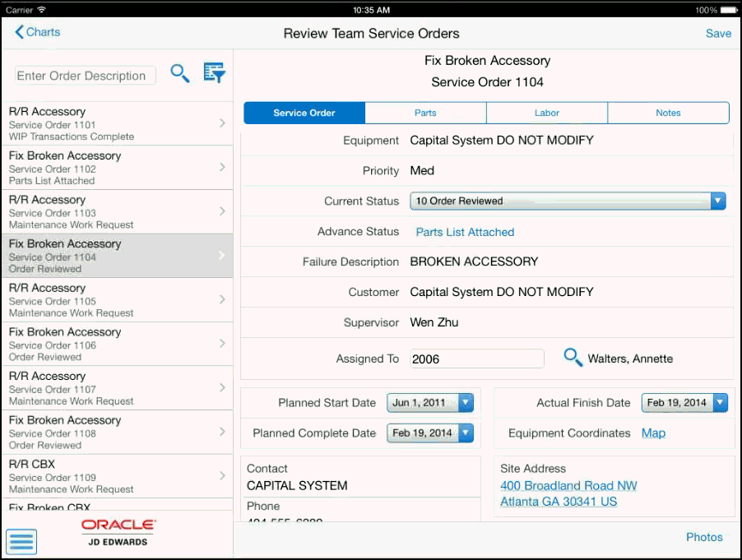Expand the Planned Complete Date dropdown
The height and width of the screenshot is (560, 742).
coord(466,433)
